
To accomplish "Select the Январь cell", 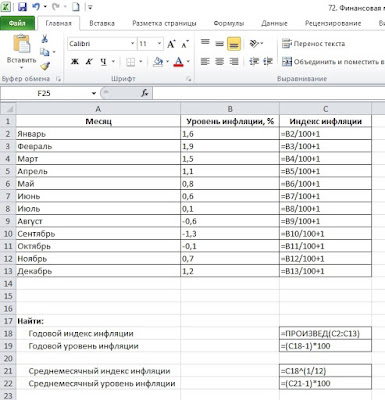I will 98,134.
